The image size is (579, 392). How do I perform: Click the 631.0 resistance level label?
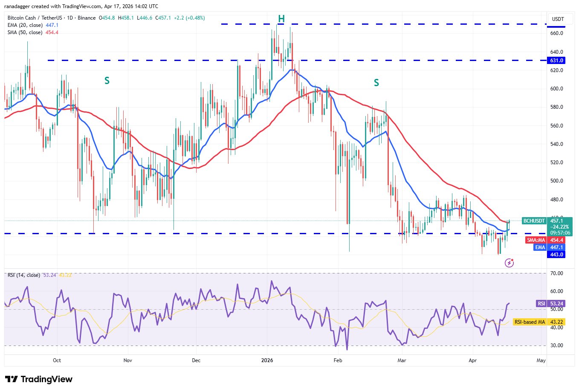click(556, 61)
